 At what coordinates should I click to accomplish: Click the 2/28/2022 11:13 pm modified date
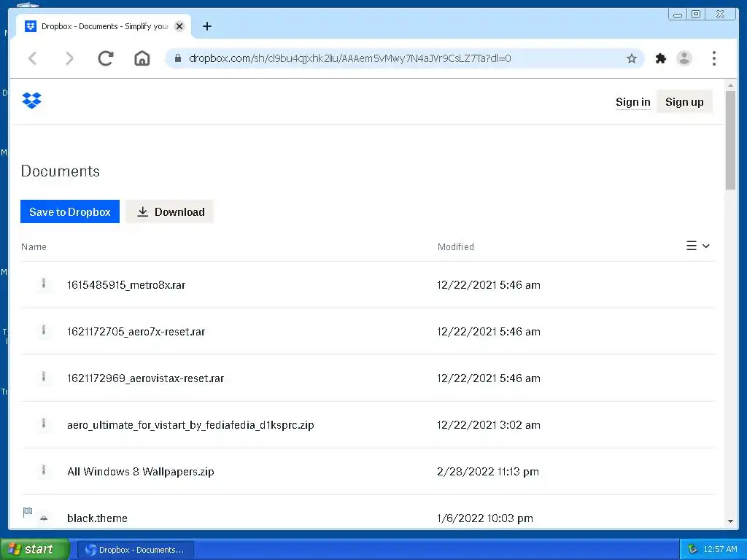point(488,472)
